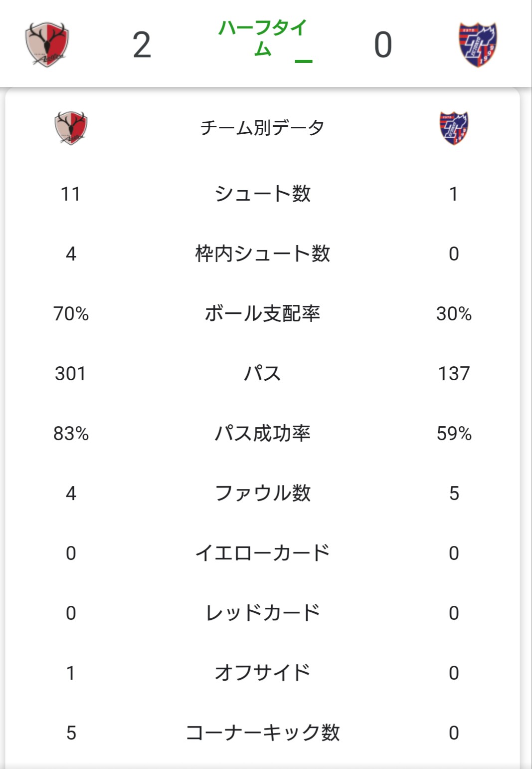Click the Kashima Antlers logo above the stats table
Image resolution: width=532 pixels, height=769 pixels.
[70, 128]
